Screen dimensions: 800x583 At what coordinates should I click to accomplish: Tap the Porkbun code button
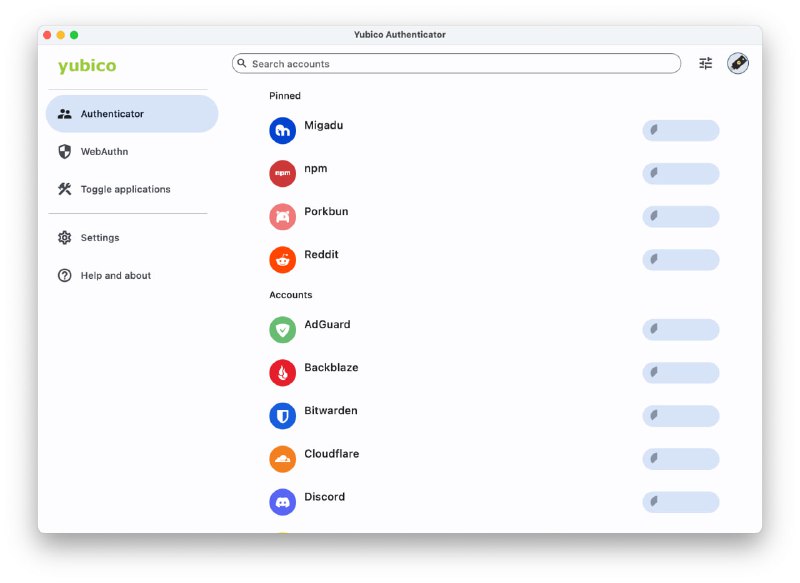click(x=681, y=217)
